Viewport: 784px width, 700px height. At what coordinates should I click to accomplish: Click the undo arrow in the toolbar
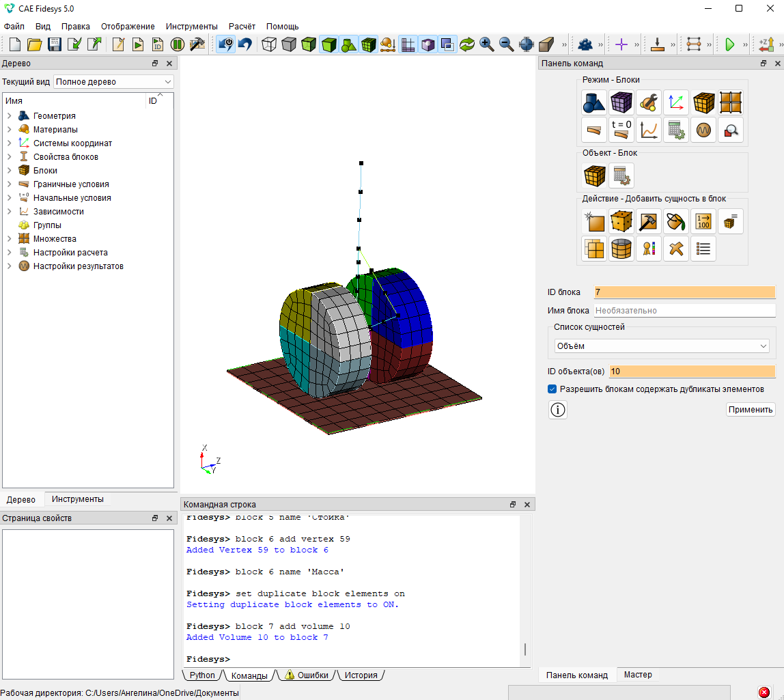(x=245, y=44)
